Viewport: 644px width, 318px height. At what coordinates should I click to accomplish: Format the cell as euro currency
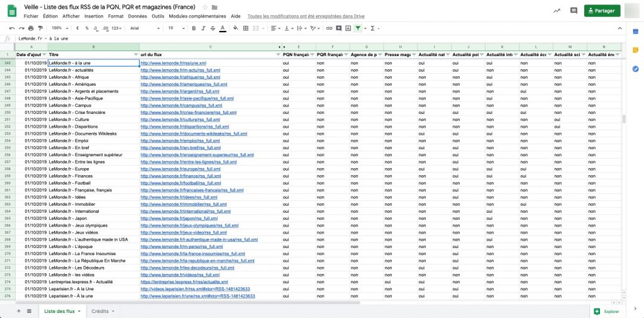point(77,28)
